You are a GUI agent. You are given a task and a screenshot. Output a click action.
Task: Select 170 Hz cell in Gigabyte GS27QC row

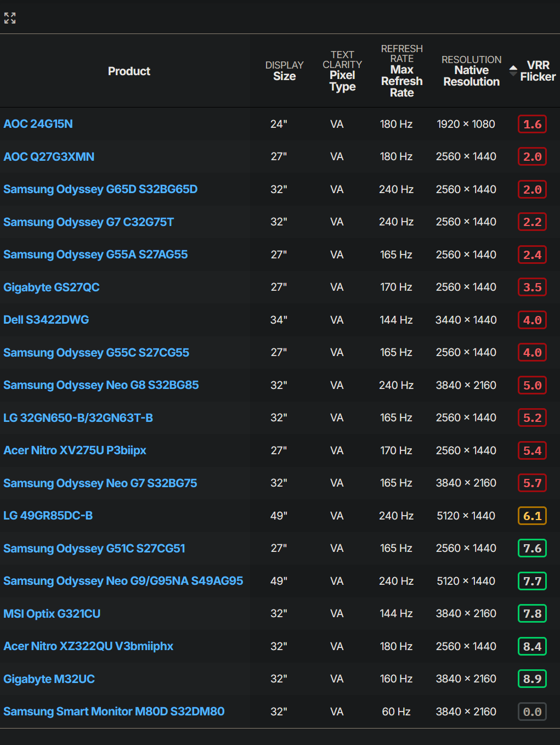(x=396, y=287)
